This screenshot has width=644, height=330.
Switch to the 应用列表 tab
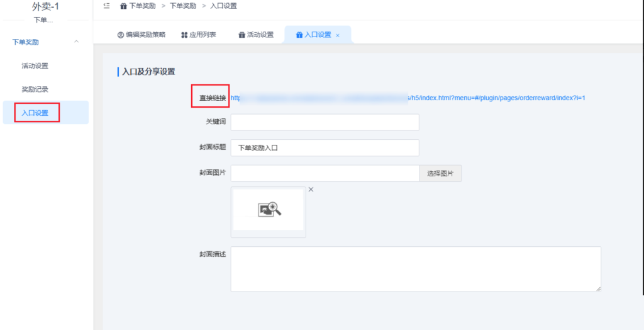(x=199, y=35)
